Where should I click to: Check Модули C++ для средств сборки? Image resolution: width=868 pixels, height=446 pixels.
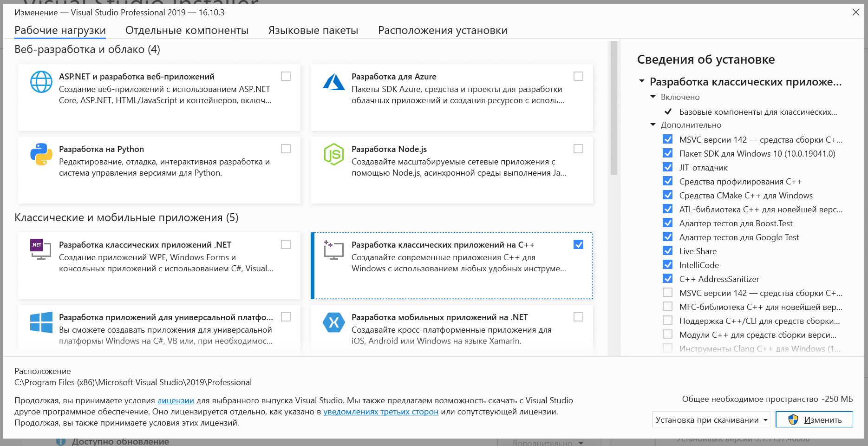668,334
